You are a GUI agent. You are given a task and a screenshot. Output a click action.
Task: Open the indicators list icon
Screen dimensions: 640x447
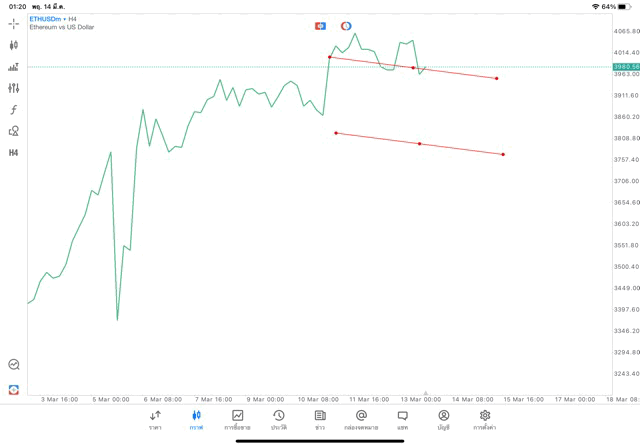pos(14,67)
